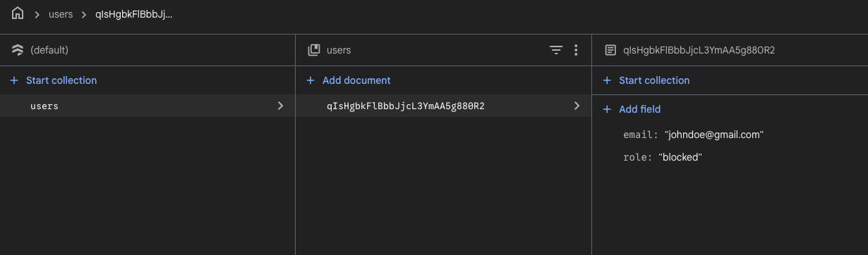Click the users collection panel title
The height and width of the screenshot is (255, 868).
[x=339, y=50]
